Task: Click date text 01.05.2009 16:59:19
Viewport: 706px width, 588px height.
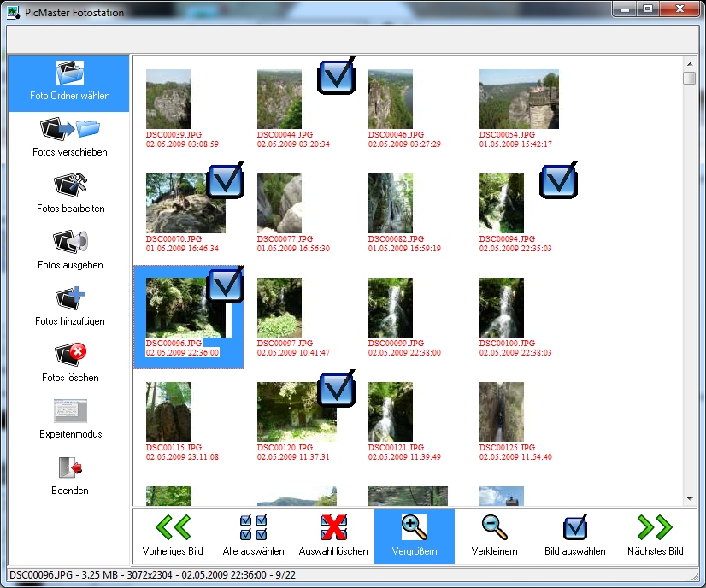Action: (404, 249)
